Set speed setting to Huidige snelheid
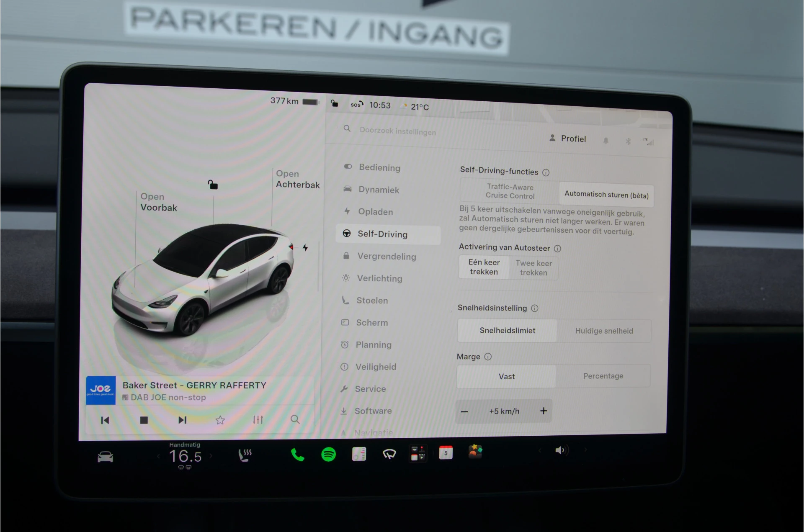 point(604,331)
